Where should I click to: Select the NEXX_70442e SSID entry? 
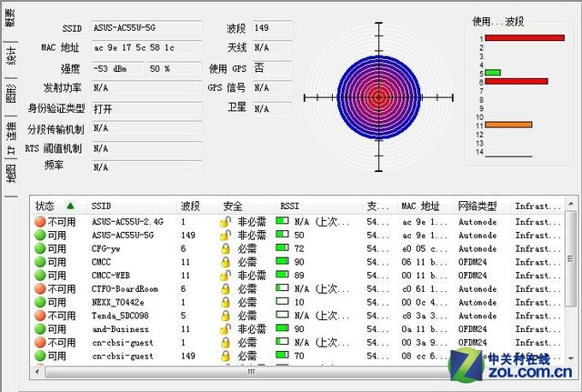coord(118,302)
